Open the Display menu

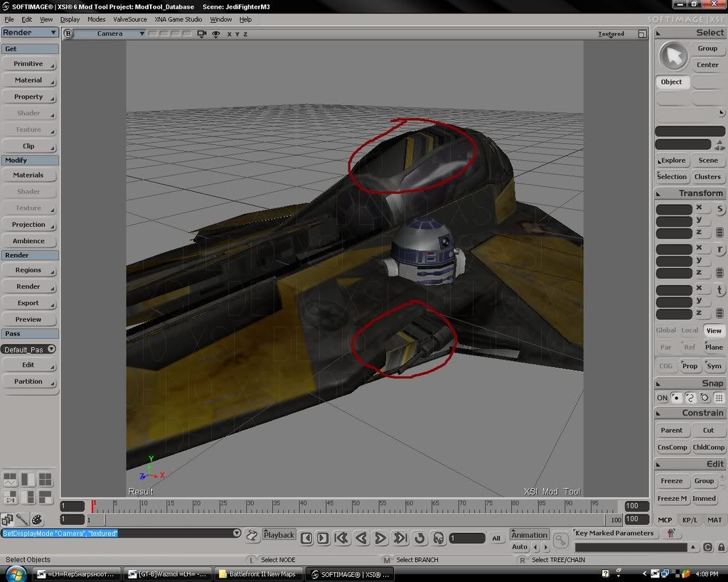coord(70,19)
